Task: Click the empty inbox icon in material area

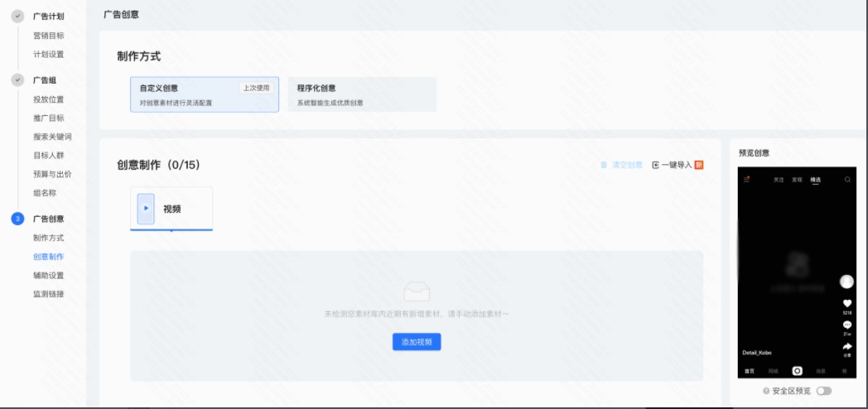Action: click(x=417, y=291)
